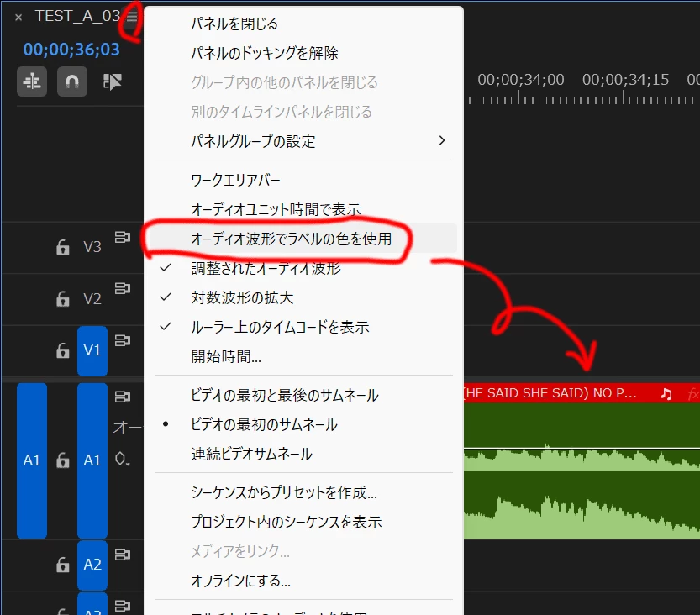Enable オーディオ波形でラベルの色を使用
This screenshot has height=615, width=700.
303,239
